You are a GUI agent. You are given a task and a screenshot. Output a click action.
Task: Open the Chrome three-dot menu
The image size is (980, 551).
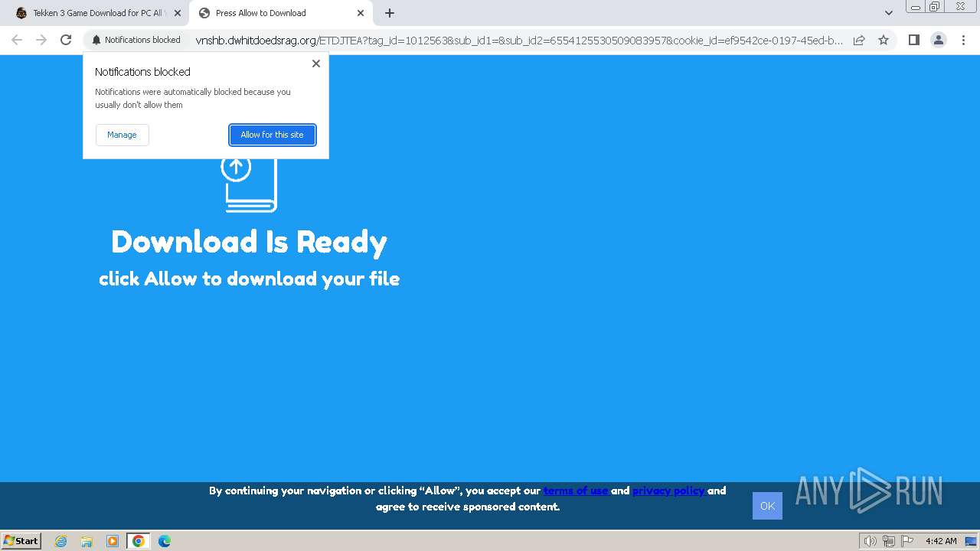963,40
